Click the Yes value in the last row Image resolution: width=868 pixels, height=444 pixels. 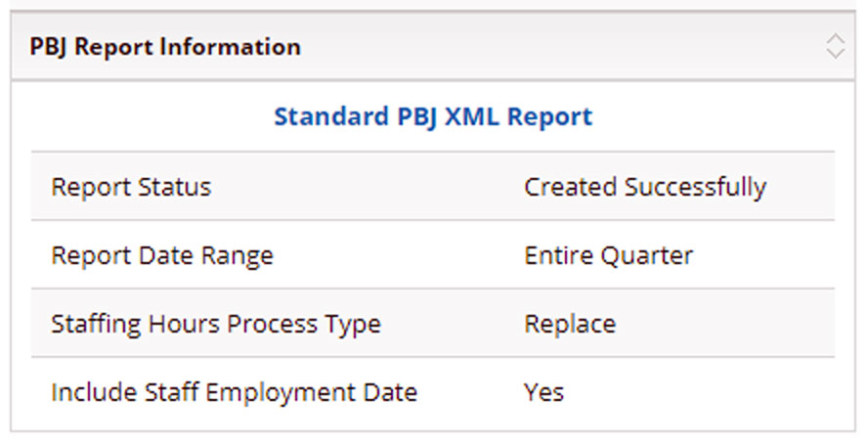(543, 392)
